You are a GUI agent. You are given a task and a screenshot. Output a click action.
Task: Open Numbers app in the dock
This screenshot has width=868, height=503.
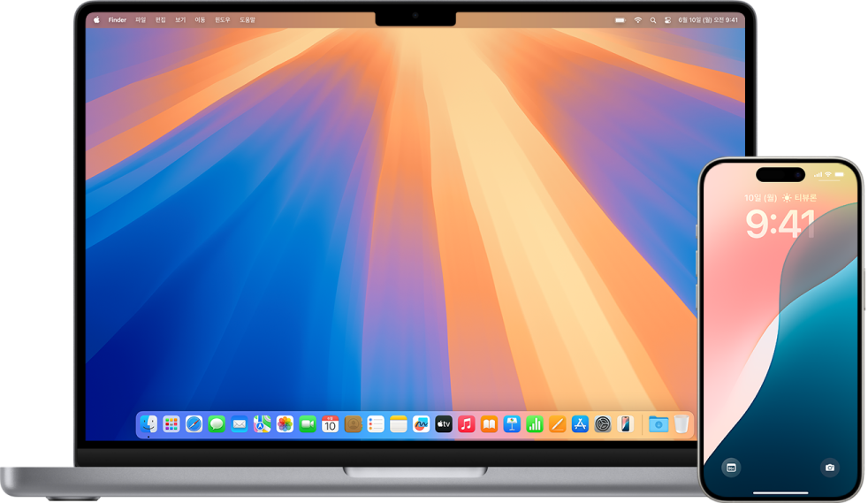[534, 424]
